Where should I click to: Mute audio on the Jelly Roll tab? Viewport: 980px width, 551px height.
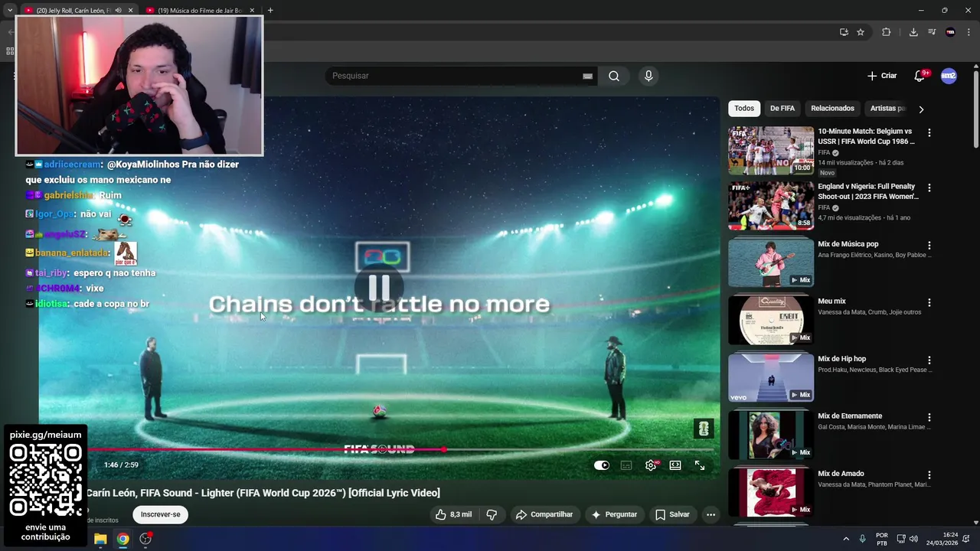coord(118,11)
